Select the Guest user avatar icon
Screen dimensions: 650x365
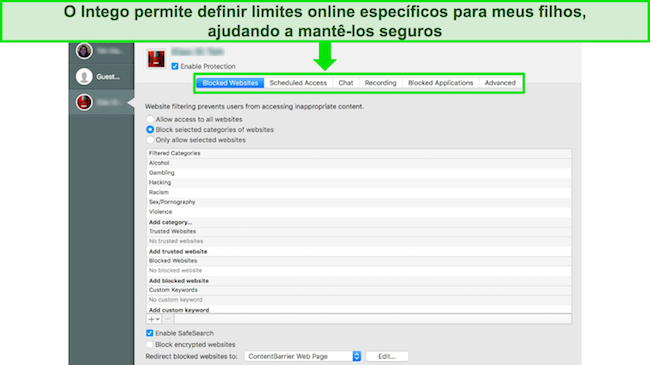click(x=84, y=76)
